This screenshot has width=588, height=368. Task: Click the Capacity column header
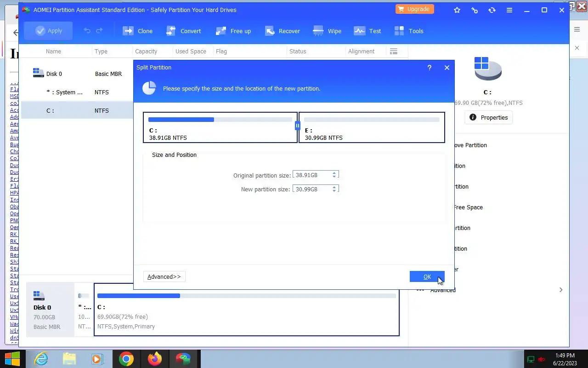(146, 51)
